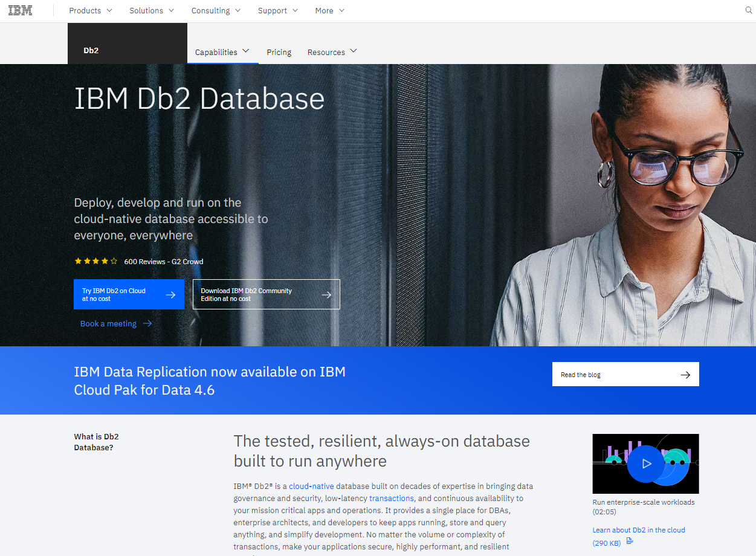756x556 pixels.
Task: Click arrow beside Book a meeting
Action: [147, 324]
